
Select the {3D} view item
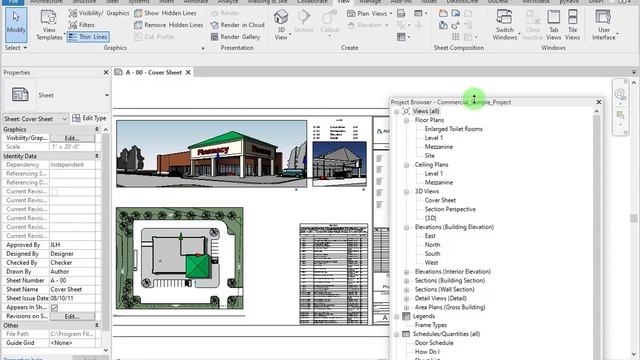tap(430, 218)
